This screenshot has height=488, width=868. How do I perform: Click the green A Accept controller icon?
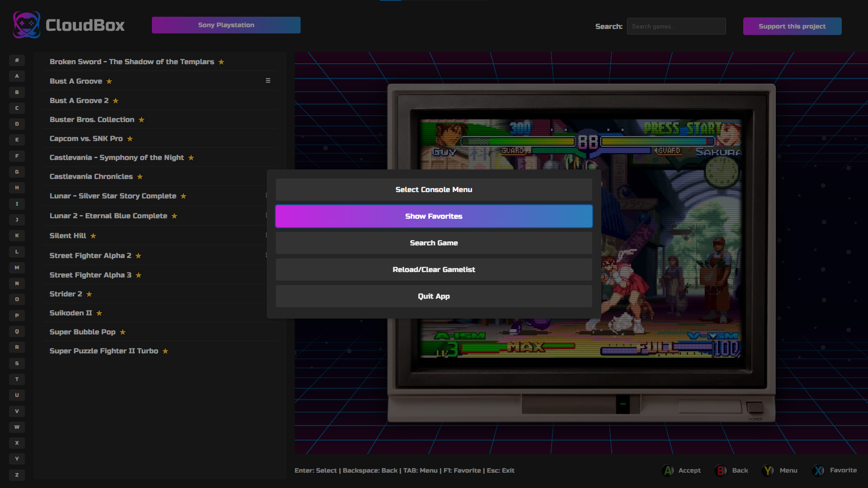(x=668, y=470)
